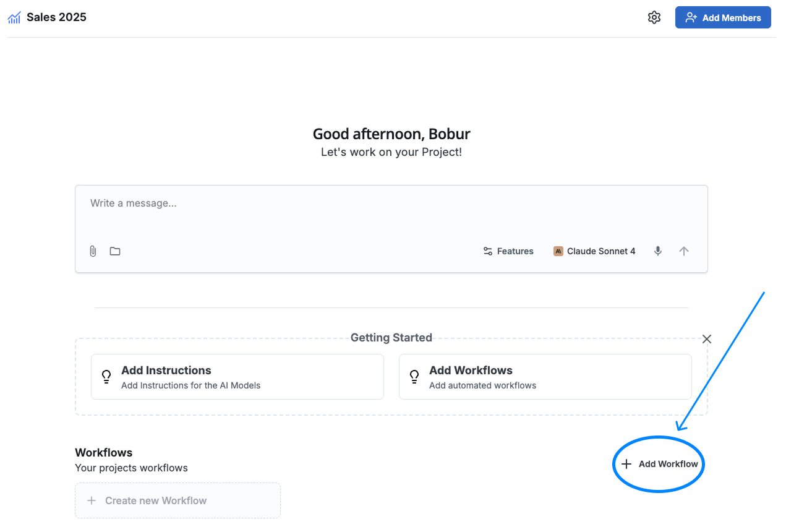Click the plus icon inside Add Workflow
The width and height of the screenshot is (786, 532).
[x=627, y=464]
